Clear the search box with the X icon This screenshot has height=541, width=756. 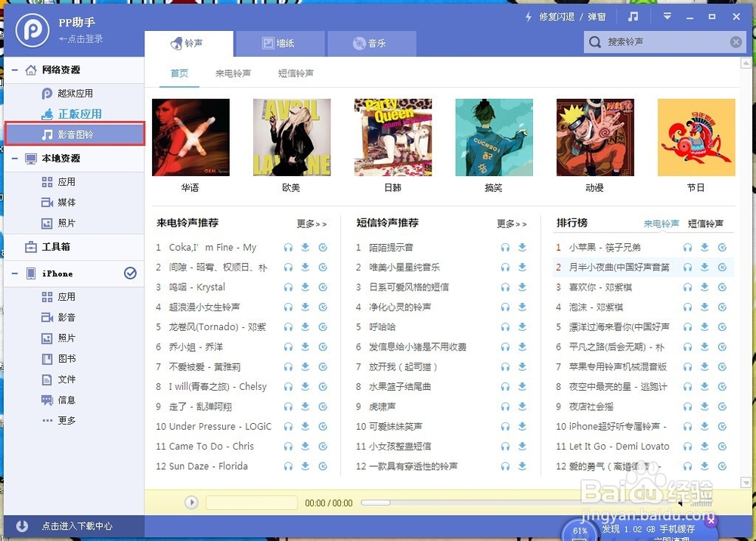click(736, 42)
